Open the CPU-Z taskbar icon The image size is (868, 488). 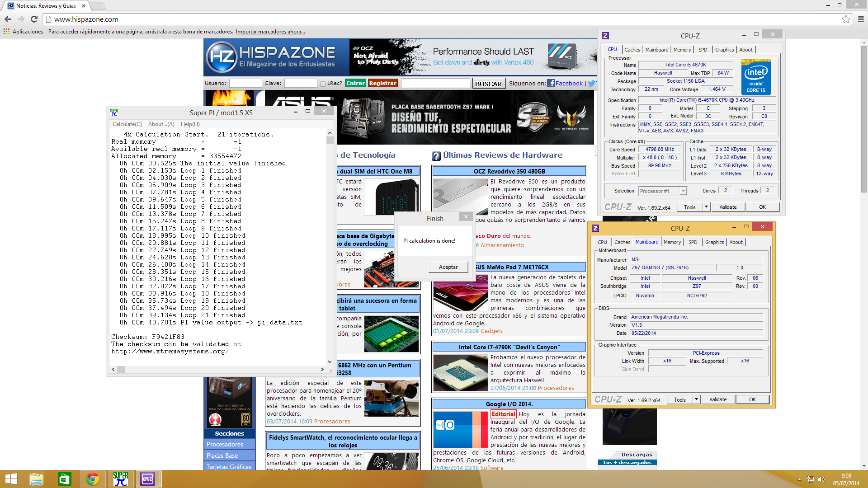(x=147, y=479)
